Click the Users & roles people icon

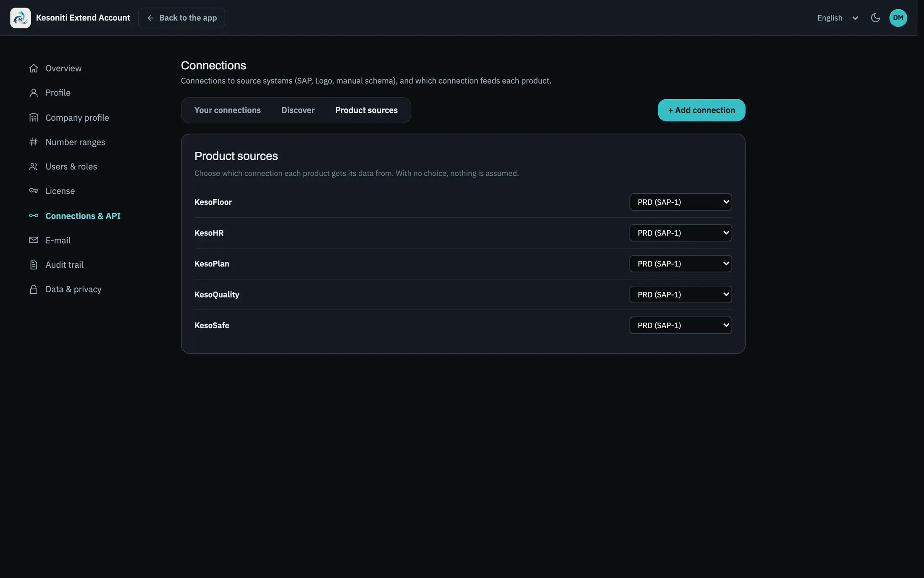[x=34, y=166]
